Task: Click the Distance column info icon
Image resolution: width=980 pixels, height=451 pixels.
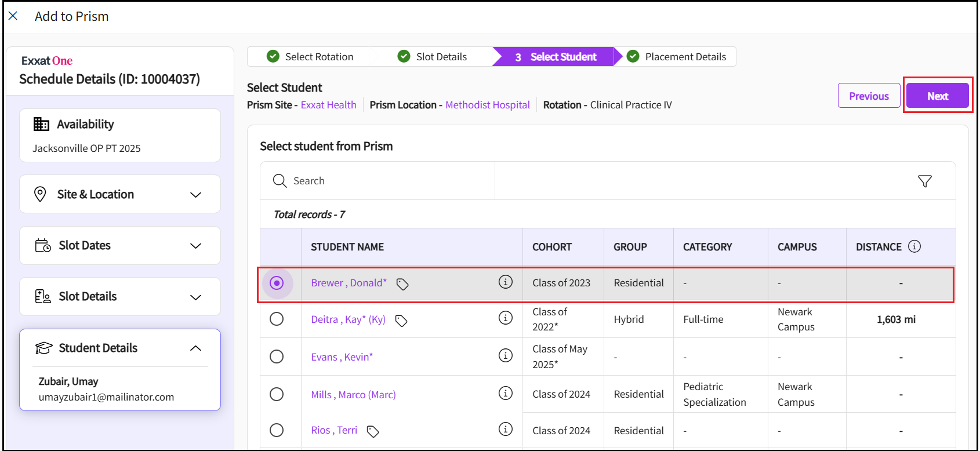Action: click(x=914, y=246)
